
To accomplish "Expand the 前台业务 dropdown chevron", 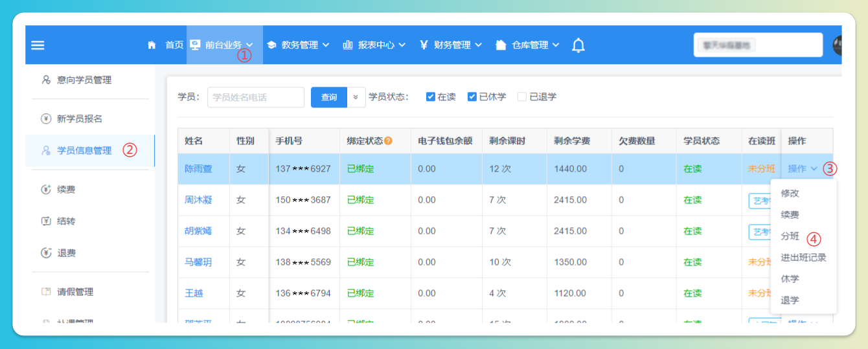I will pos(249,45).
